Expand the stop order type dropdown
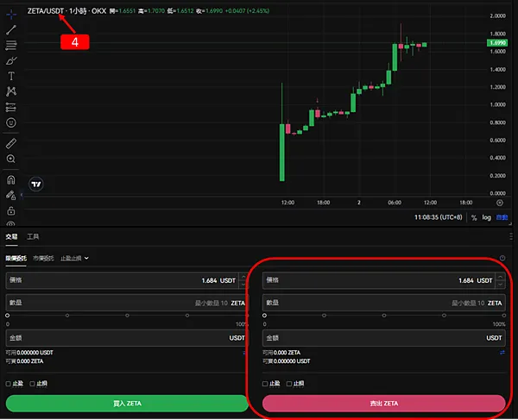Viewport: 518px width, 420px height. (74, 258)
